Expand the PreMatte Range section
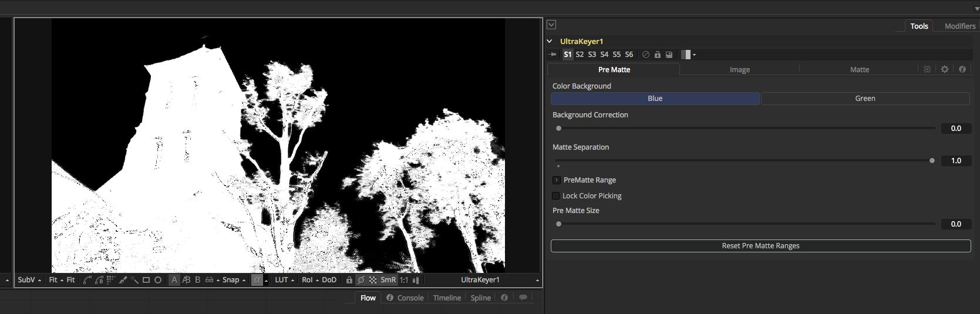 point(557,180)
